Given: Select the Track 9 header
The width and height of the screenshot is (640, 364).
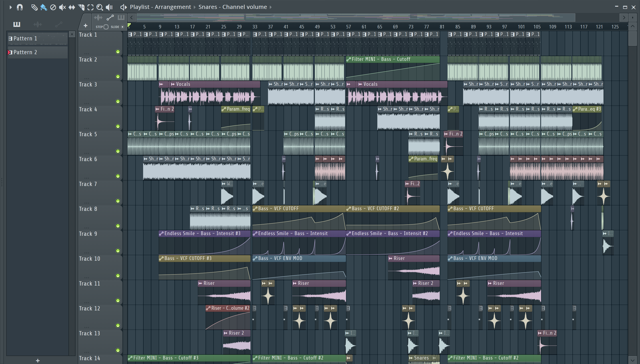Looking at the screenshot, I should (100, 242).
